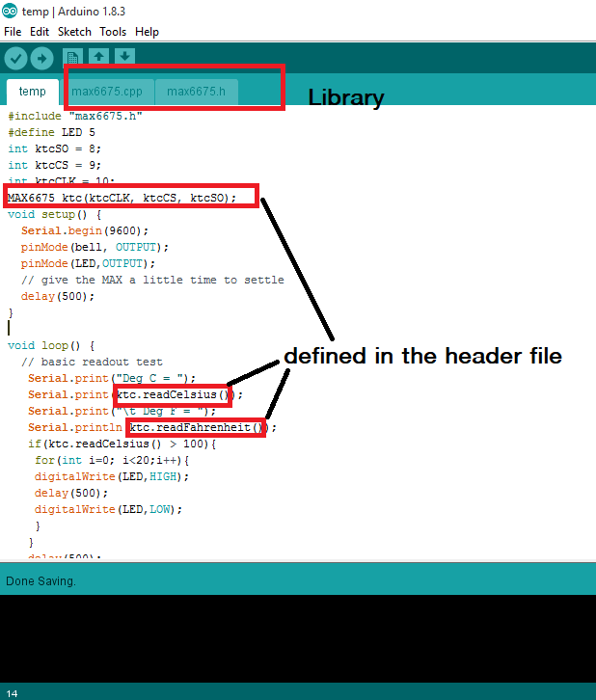Viewport: 596px width, 700px height.
Task: Save the sketch with the down-arrow icon
Action: point(124,57)
